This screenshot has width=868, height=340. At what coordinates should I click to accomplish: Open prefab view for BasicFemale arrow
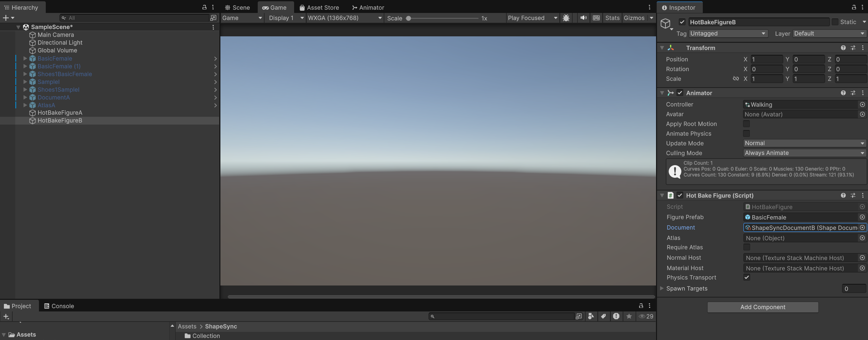[215, 59]
